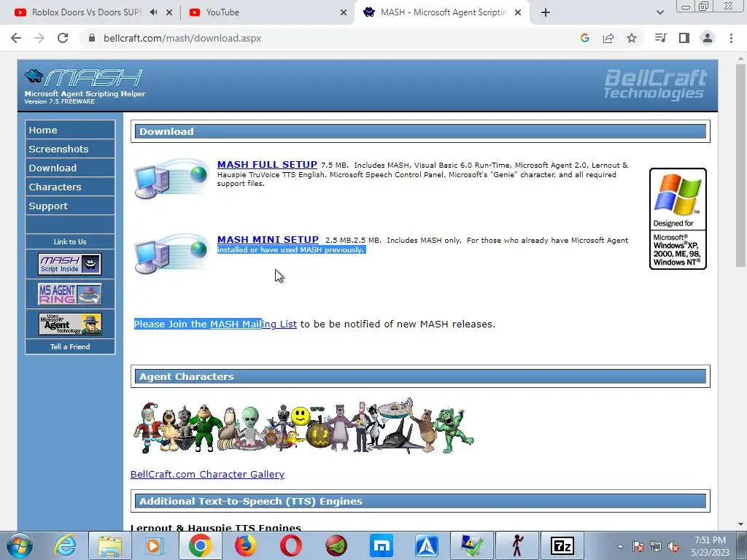Open BellCraft.com Character Gallery link
The width and height of the screenshot is (747, 560).
[x=207, y=474]
